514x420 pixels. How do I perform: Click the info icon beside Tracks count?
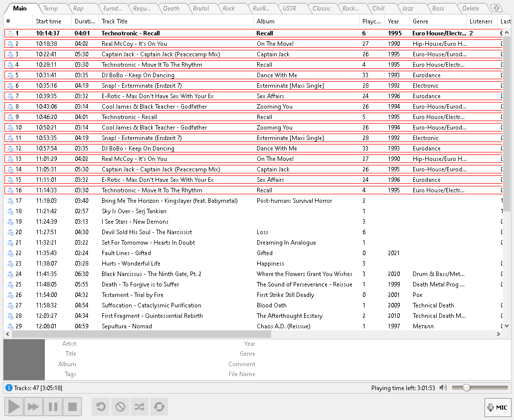9,388
